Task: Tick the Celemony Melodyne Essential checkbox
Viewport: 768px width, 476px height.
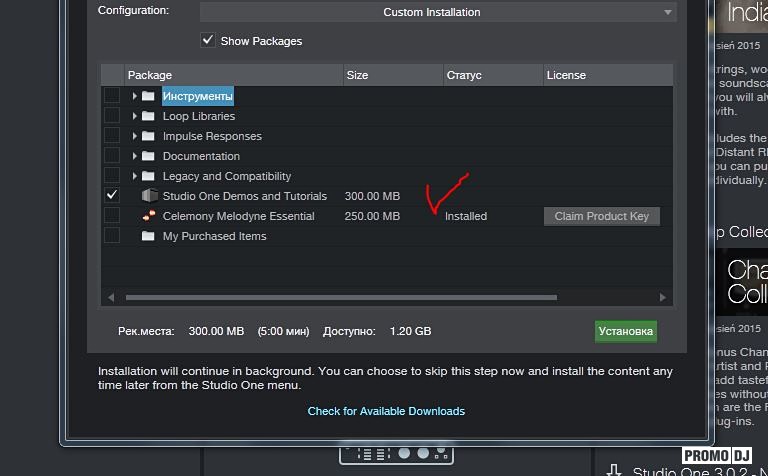Action: pyautogui.click(x=112, y=215)
